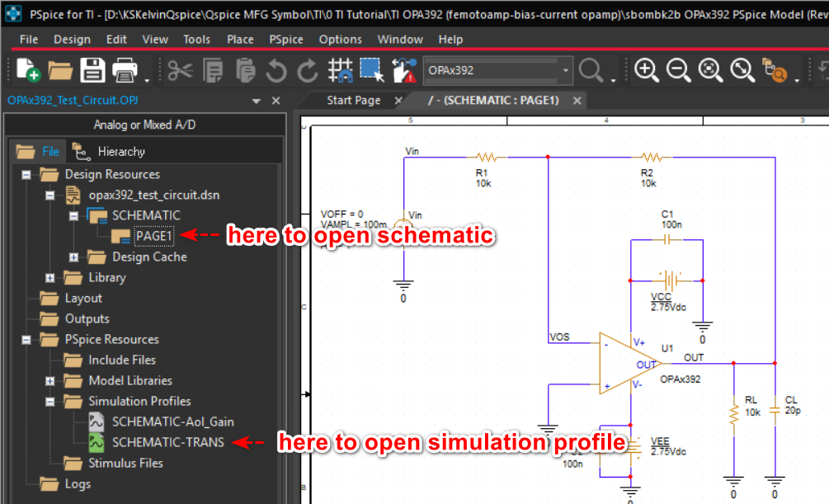Open the OPAx392 part search dropdown
This screenshot has height=504, width=829.
tap(566, 71)
